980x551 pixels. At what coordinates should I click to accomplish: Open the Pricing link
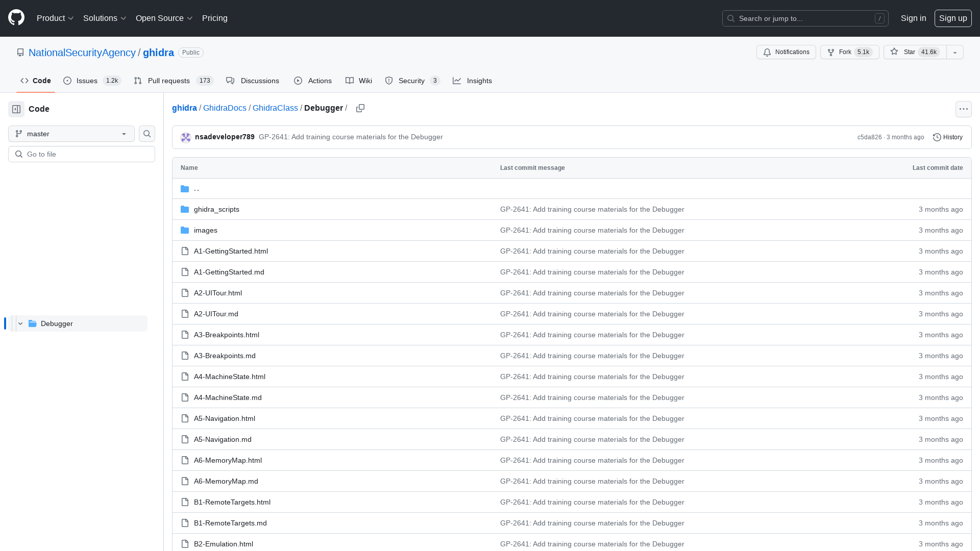(x=215, y=18)
